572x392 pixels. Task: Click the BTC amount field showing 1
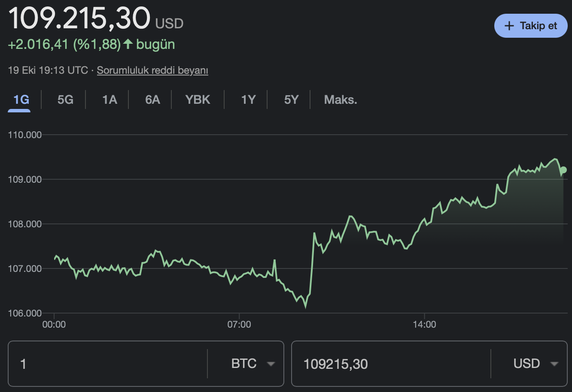click(107, 364)
